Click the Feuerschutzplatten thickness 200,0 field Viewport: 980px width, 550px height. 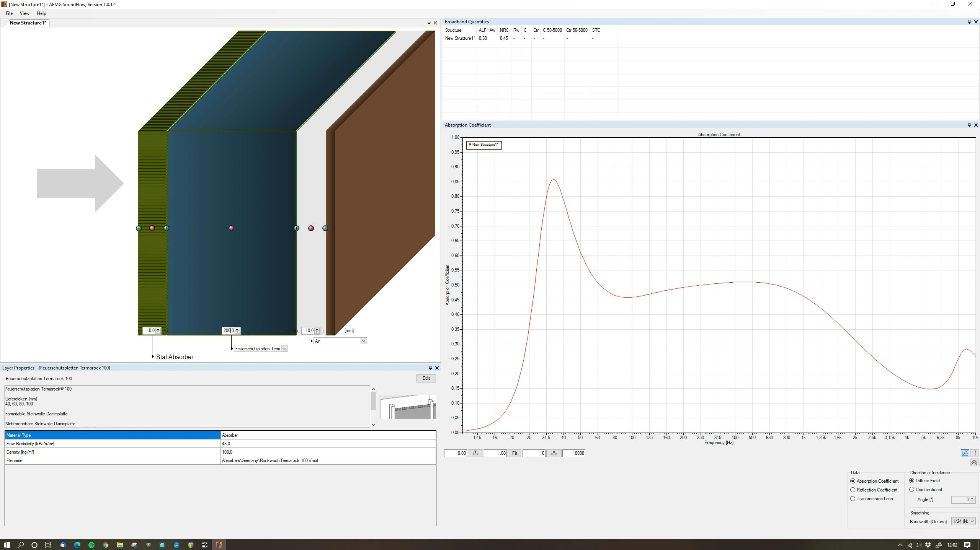228,330
